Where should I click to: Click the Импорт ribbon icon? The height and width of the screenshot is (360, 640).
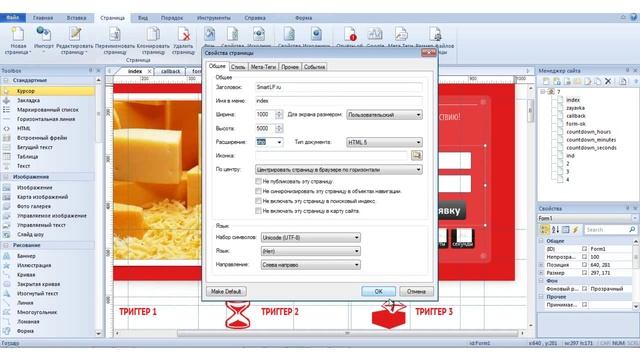coord(43,34)
